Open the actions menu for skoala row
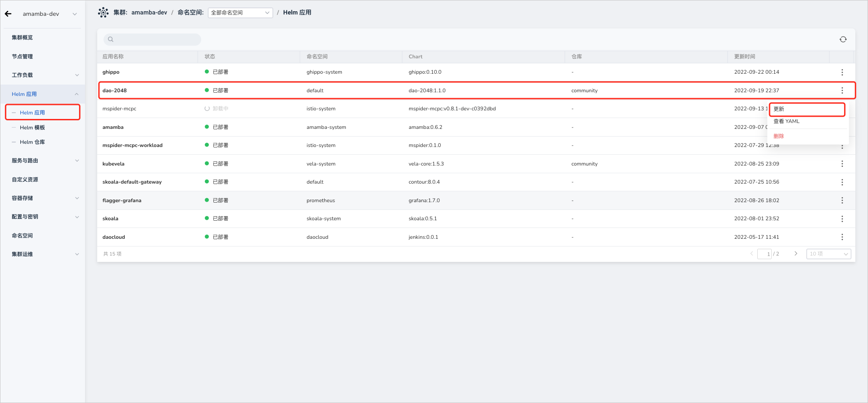The image size is (868, 403). click(x=842, y=219)
